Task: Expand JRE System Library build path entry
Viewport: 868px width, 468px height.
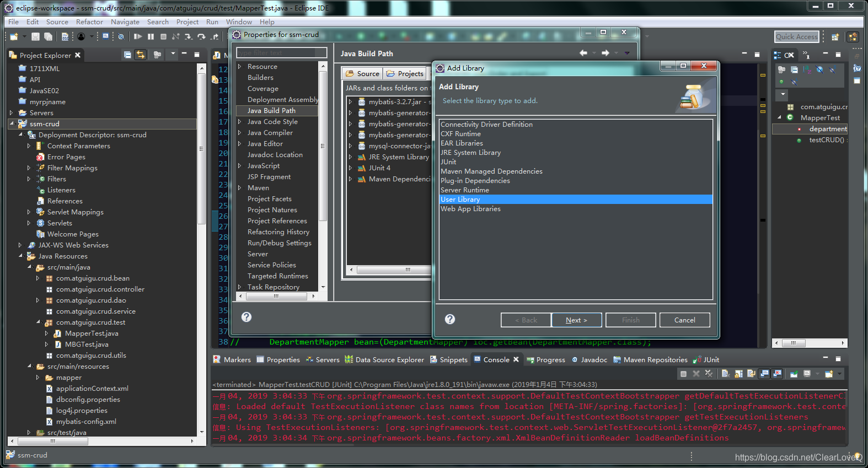Action: tap(350, 157)
